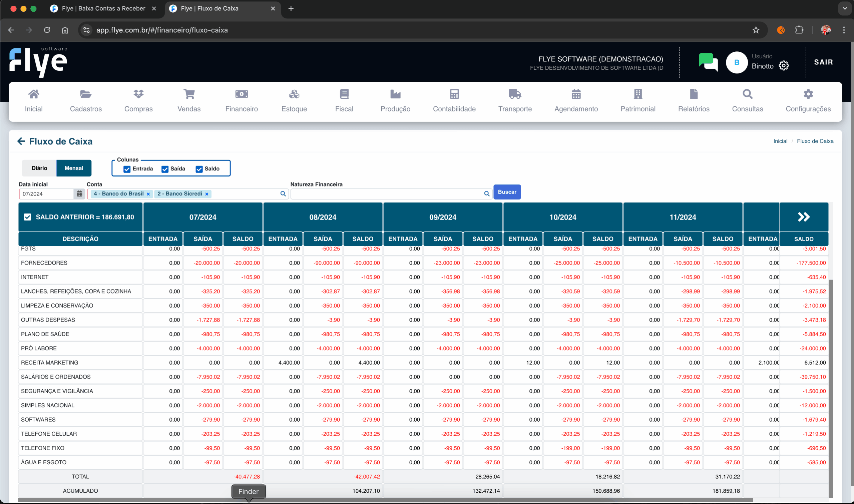Click the Transporte truck icon

tap(515, 94)
